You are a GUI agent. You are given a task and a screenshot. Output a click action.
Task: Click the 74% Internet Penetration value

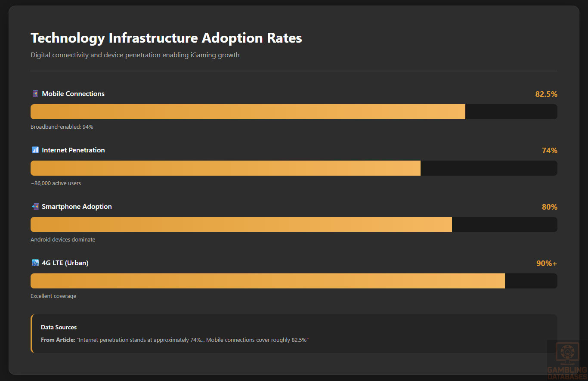[549, 151]
